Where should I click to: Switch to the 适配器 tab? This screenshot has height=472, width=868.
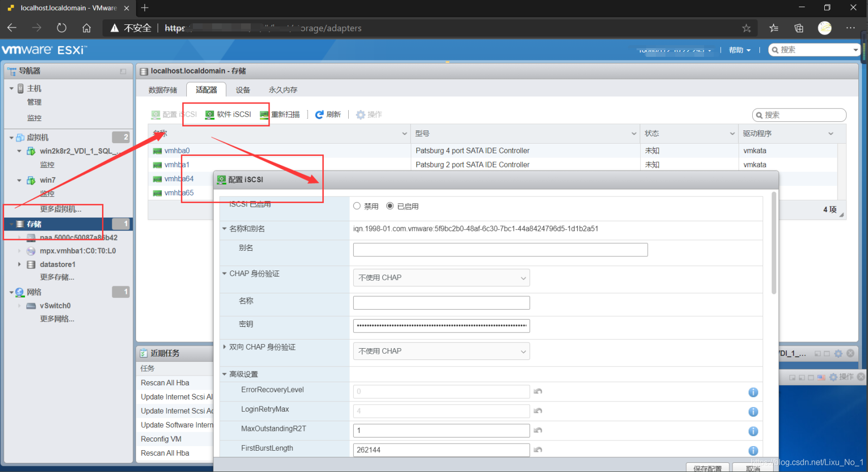[x=207, y=89]
